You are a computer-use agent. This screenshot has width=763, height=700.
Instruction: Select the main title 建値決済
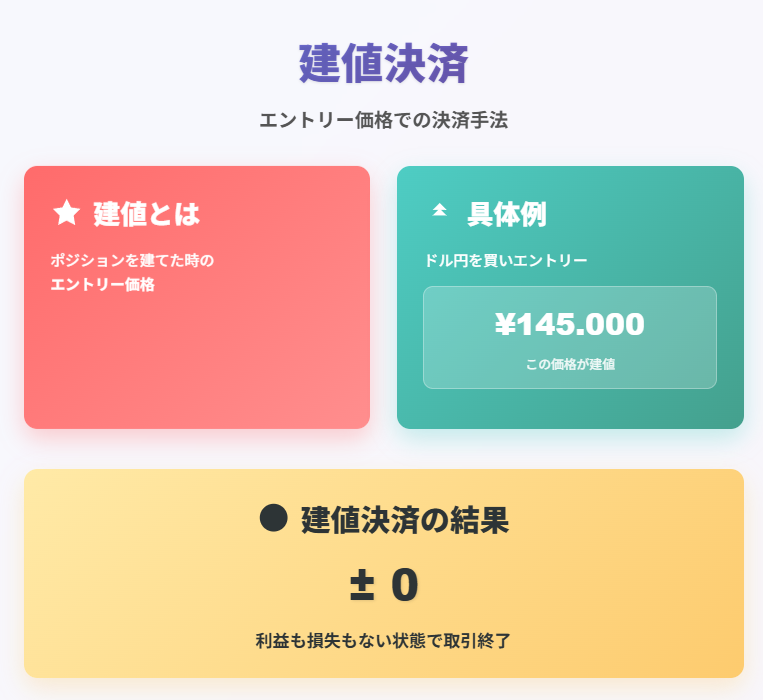pyautogui.click(x=383, y=64)
